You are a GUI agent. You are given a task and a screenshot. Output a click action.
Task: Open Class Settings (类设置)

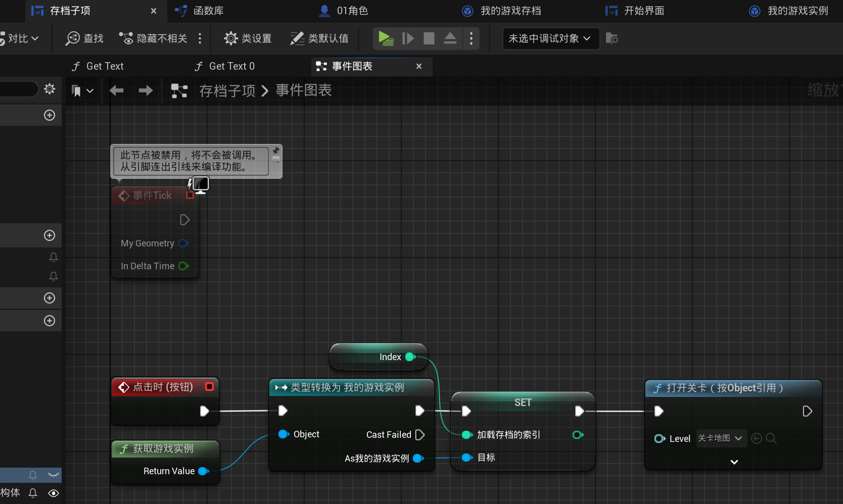click(x=248, y=38)
